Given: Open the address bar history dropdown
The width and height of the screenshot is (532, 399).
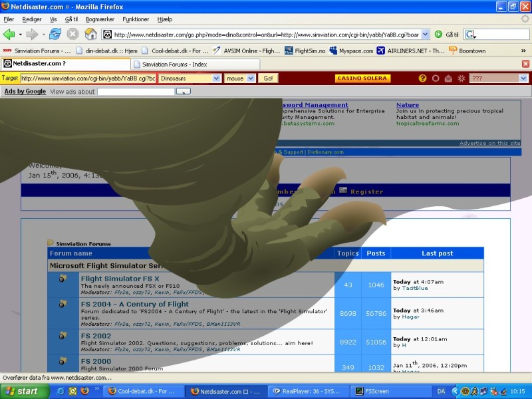Looking at the screenshot, I should [x=425, y=35].
